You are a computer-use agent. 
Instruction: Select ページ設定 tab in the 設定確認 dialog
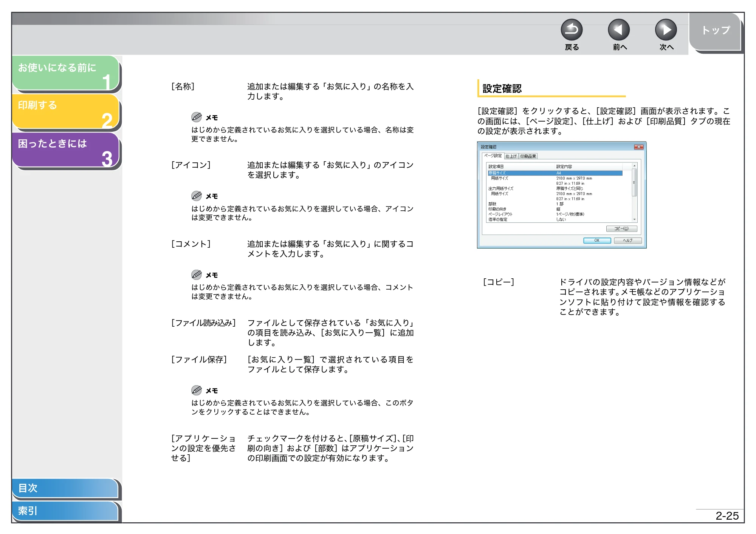click(493, 156)
